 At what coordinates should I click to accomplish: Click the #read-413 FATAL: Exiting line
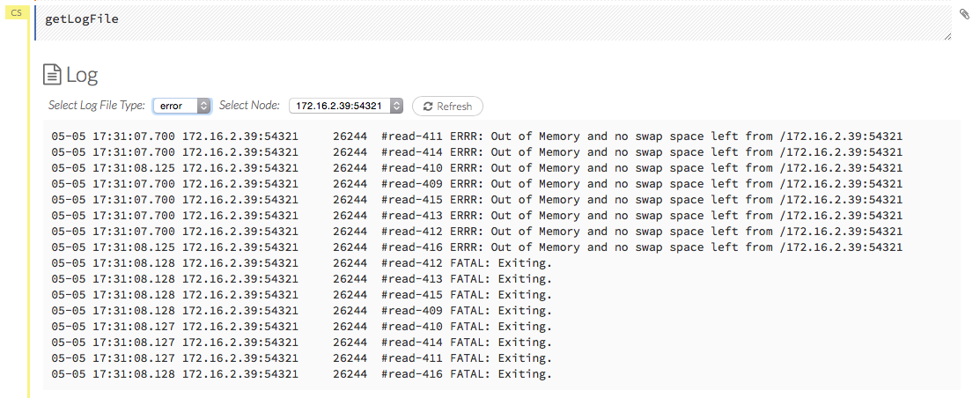click(301, 279)
